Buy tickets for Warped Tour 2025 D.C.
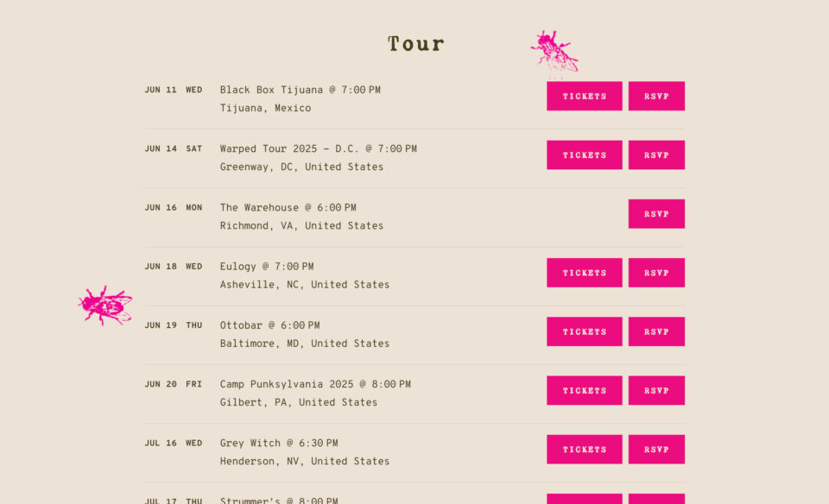This screenshot has width=829, height=504. coord(585,154)
